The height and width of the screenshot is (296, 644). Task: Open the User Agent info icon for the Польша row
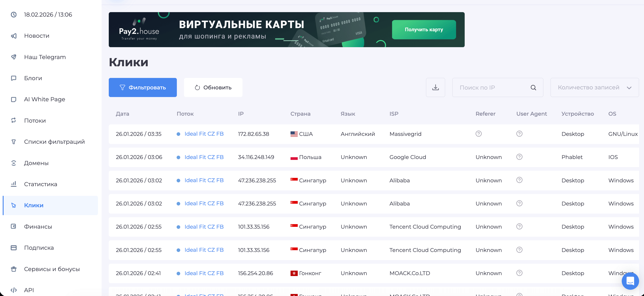tap(519, 157)
